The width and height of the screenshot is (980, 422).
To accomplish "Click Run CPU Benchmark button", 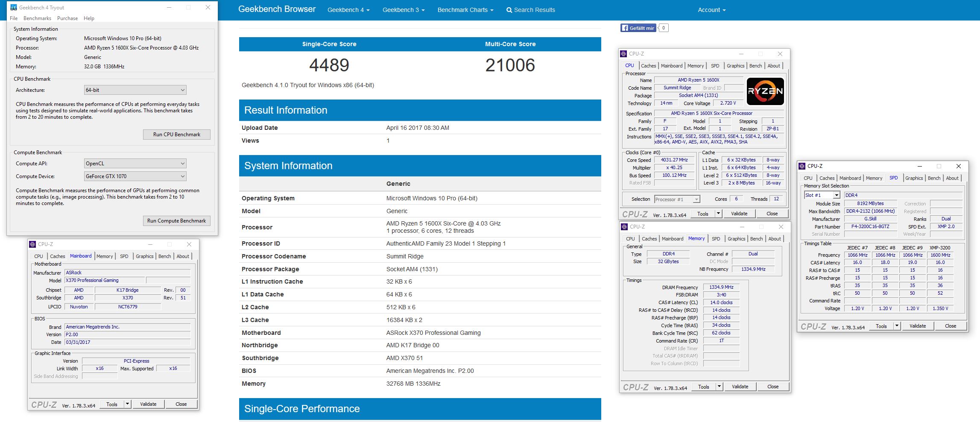I will click(x=177, y=135).
